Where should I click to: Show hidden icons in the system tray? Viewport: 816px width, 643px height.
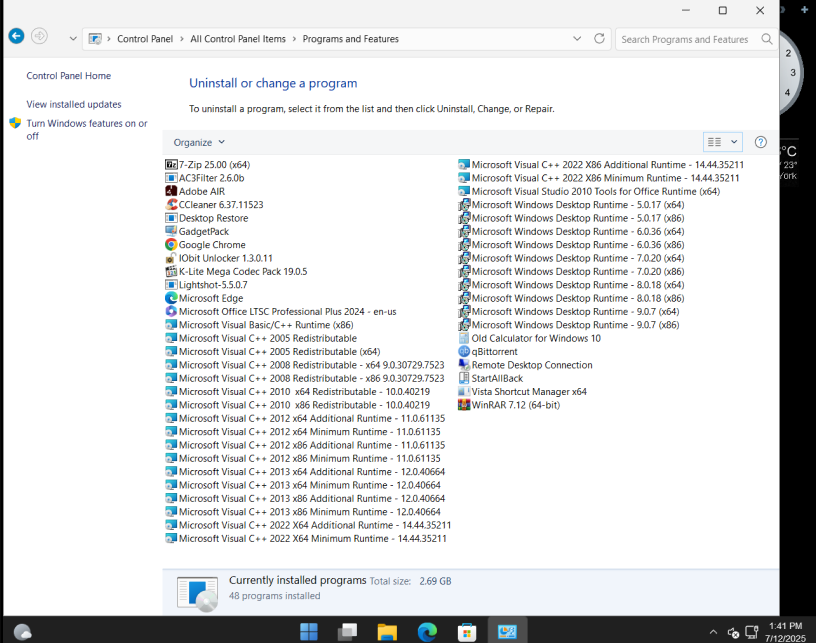click(x=713, y=632)
